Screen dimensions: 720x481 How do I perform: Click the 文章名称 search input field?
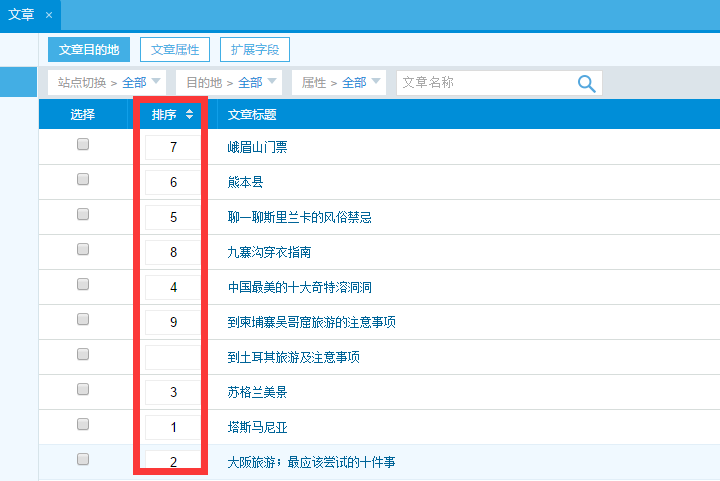pos(485,83)
